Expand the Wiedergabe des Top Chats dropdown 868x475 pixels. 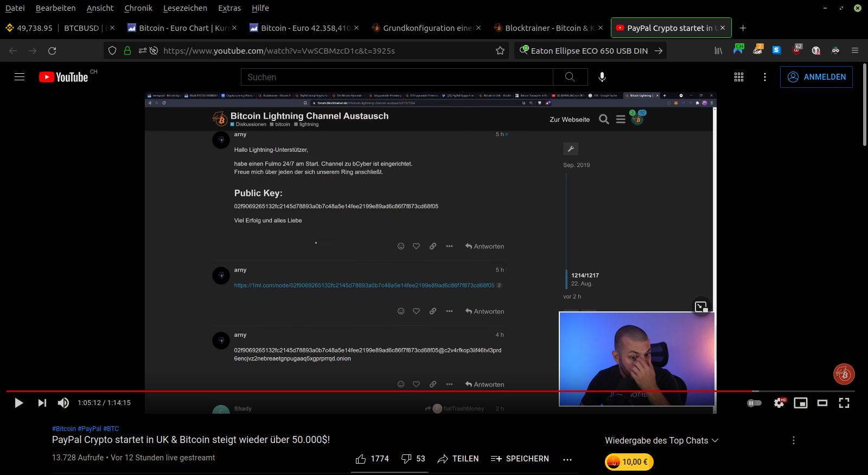(x=661, y=440)
